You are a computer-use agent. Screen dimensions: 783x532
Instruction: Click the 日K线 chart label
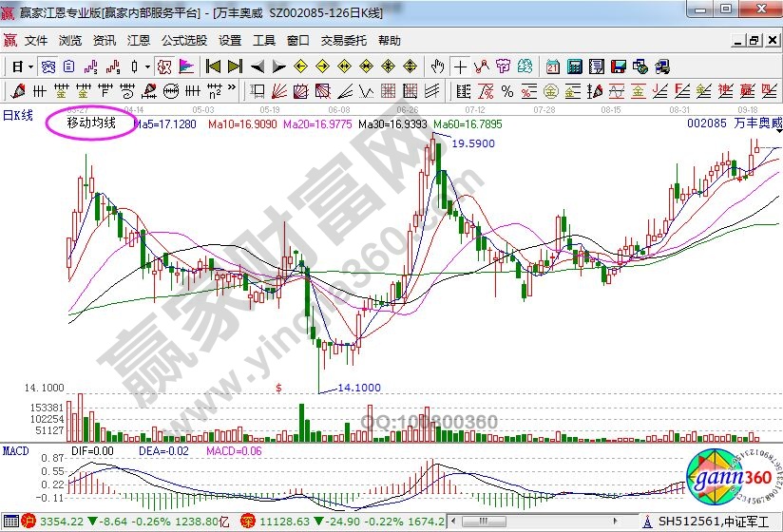click(x=17, y=116)
